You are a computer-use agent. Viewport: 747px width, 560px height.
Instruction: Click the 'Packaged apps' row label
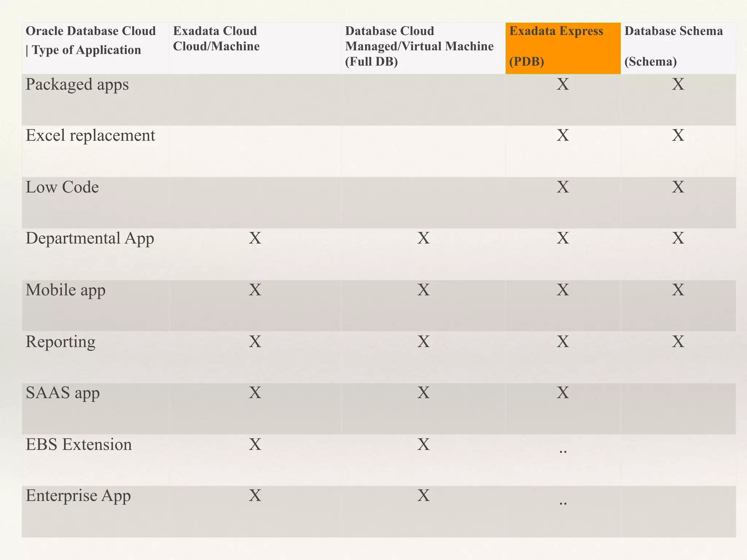pos(77,85)
